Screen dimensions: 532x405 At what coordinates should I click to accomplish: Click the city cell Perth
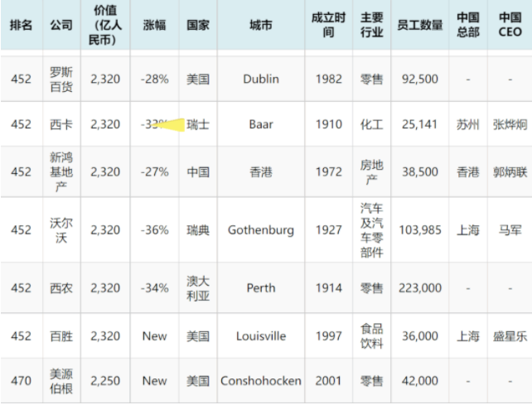261,288
